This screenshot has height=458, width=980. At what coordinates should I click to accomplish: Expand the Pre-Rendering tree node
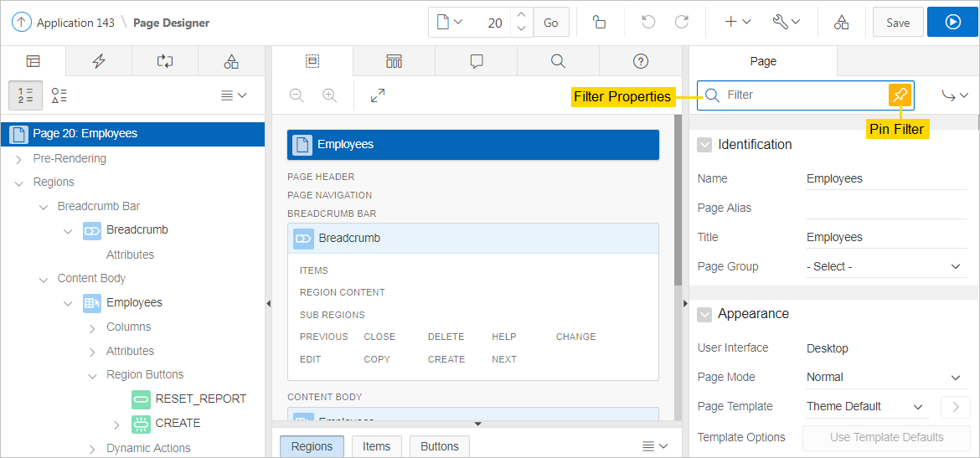coord(19,158)
